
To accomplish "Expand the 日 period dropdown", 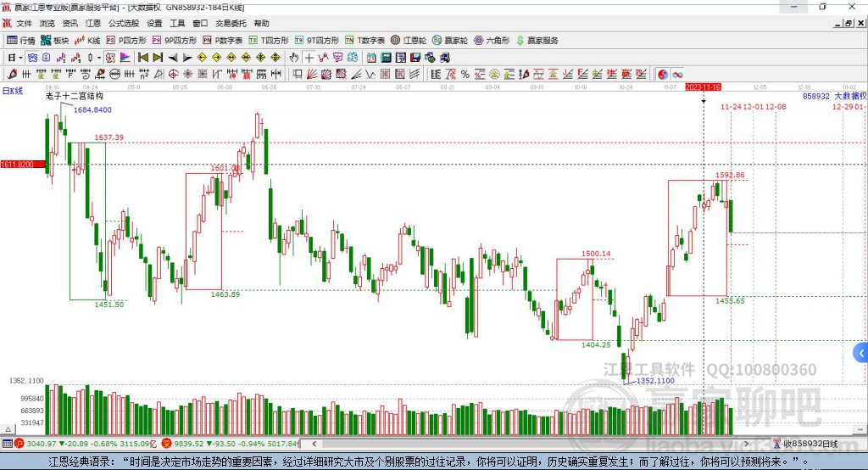I will (x=20, y=58).
